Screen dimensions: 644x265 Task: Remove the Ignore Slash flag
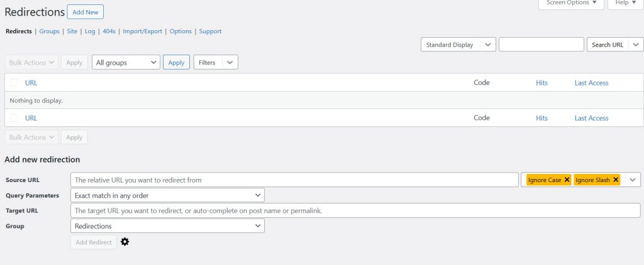pos(616,180)
